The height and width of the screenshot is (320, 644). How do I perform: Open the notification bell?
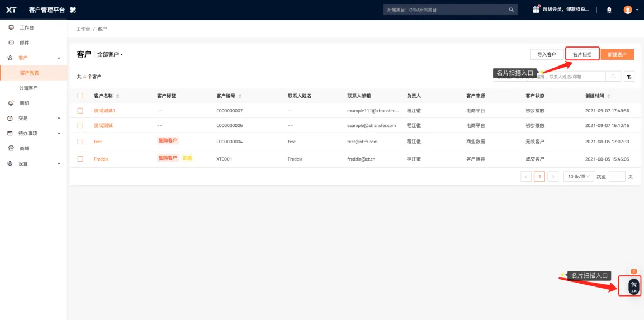(609, 10)
